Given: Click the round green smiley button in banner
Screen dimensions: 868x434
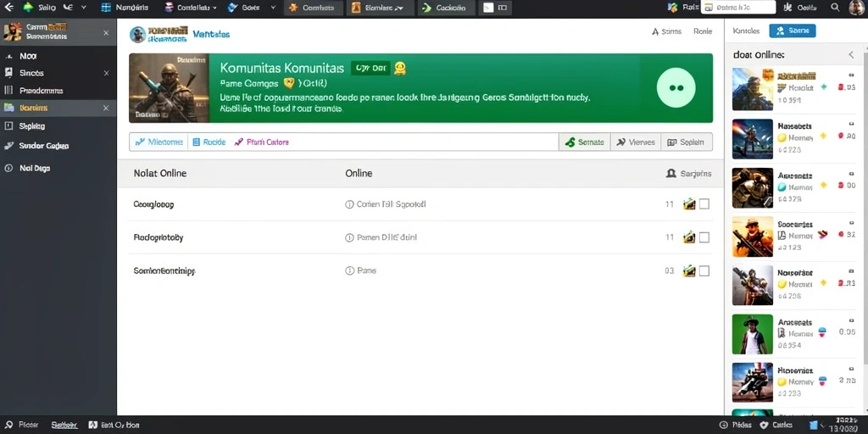Looking at the screenshot, I should [x=676, y=88].
